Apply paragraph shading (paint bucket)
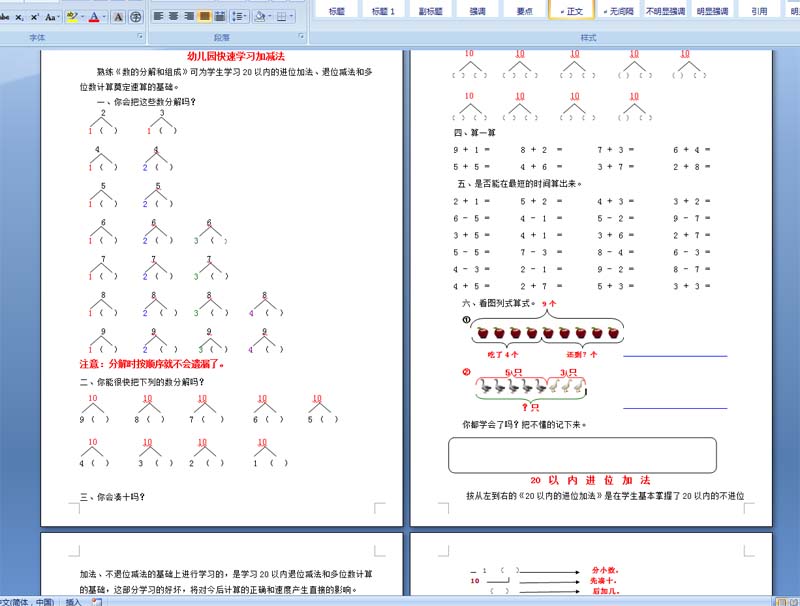The width and height of the screenshot is (800, 606). coord(260,16)
